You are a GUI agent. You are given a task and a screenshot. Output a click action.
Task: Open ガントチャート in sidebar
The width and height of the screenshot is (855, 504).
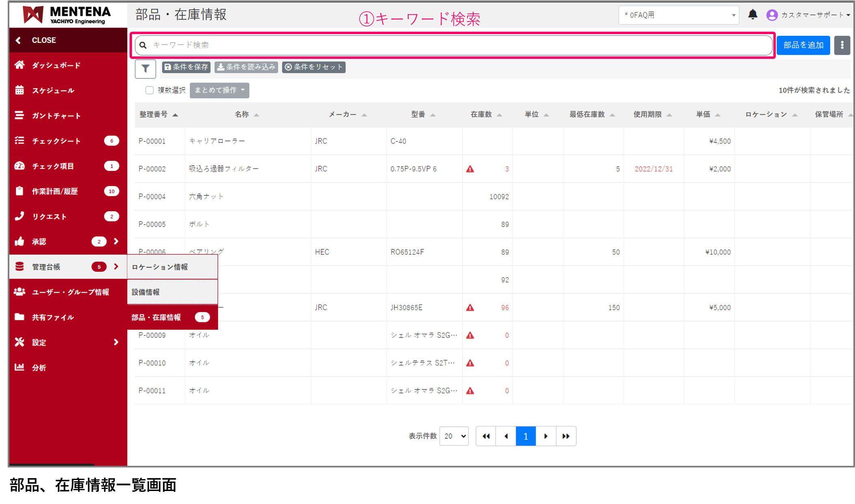coord(56,116)
